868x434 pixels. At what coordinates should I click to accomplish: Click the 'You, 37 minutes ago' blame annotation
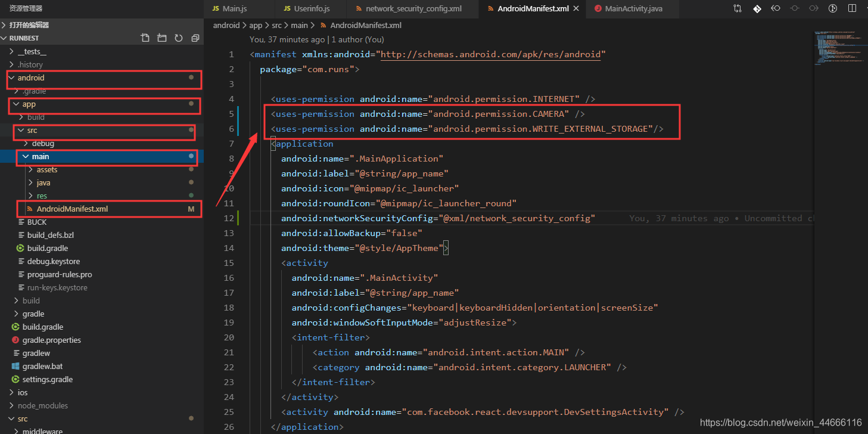tap(287, 39)
